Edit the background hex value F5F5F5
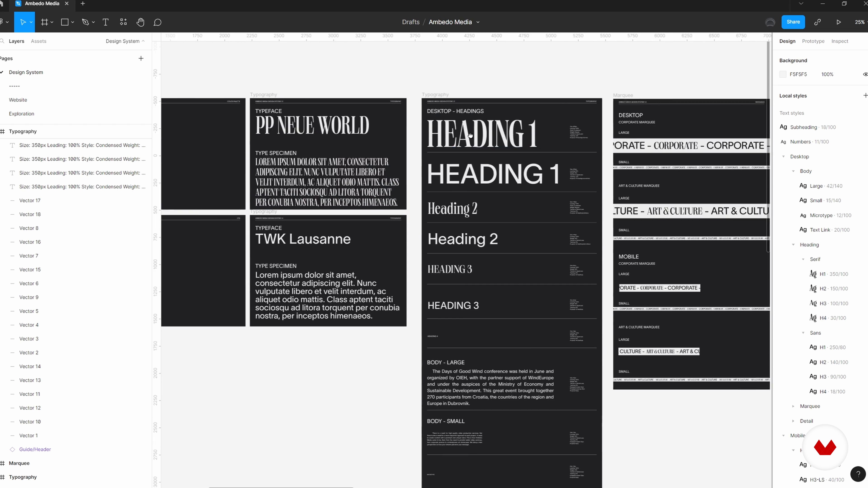868x488 pixels. 798,74
